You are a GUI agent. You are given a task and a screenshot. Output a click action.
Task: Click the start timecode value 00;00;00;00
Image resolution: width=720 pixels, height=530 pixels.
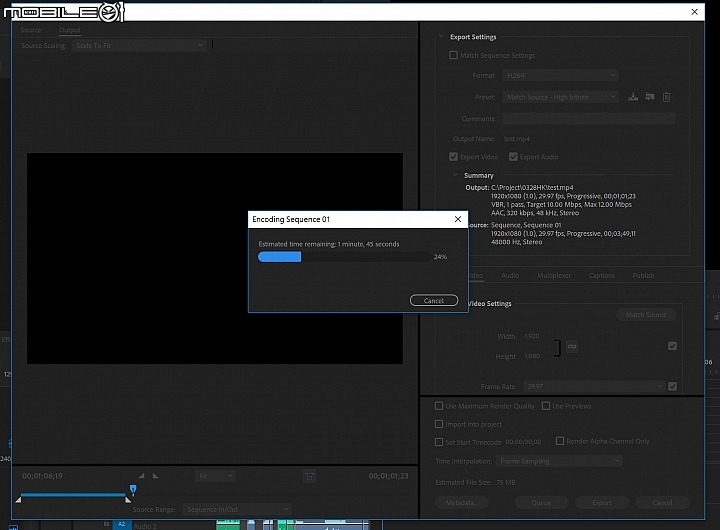point(523,442)
